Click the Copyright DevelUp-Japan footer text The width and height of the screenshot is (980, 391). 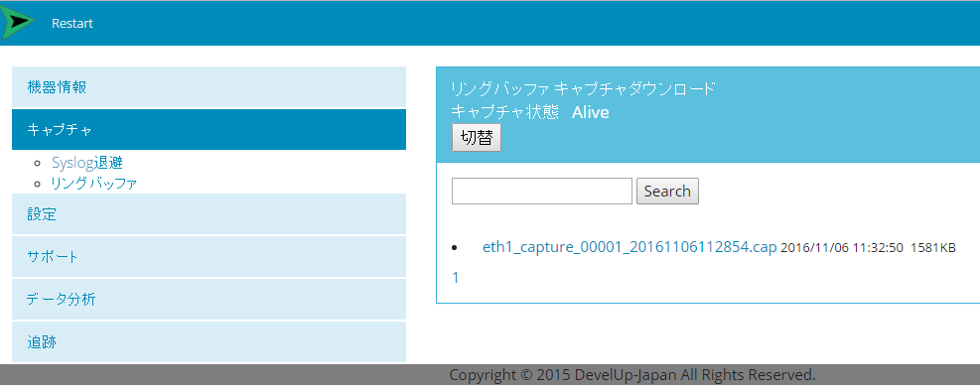[632, 375]
